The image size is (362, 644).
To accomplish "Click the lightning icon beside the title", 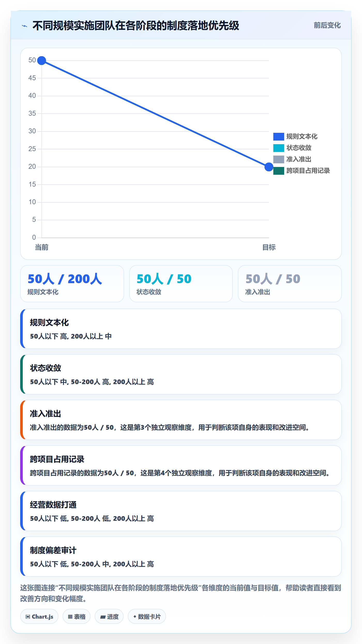I will (x=25, y=26).
